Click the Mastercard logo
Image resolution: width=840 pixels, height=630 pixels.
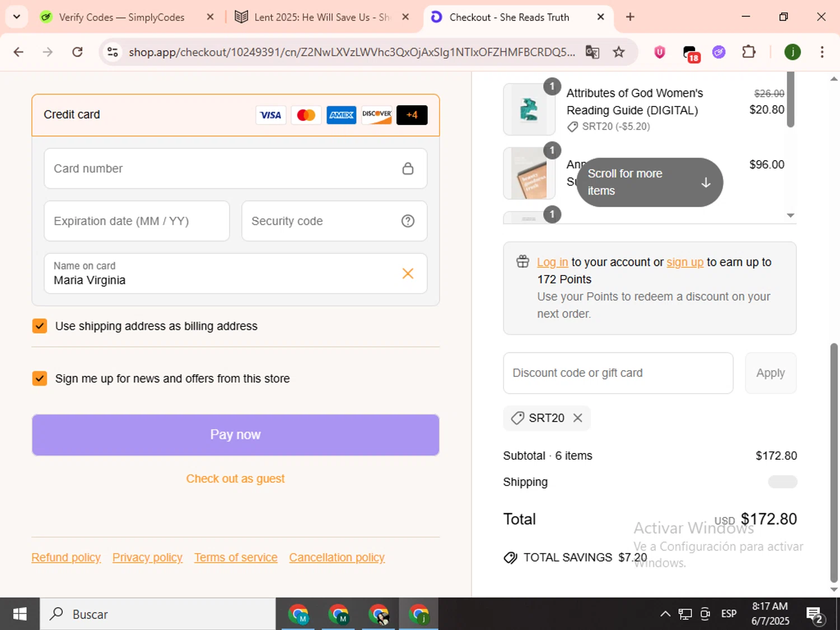pyautogui.click(x=306, y=115)
